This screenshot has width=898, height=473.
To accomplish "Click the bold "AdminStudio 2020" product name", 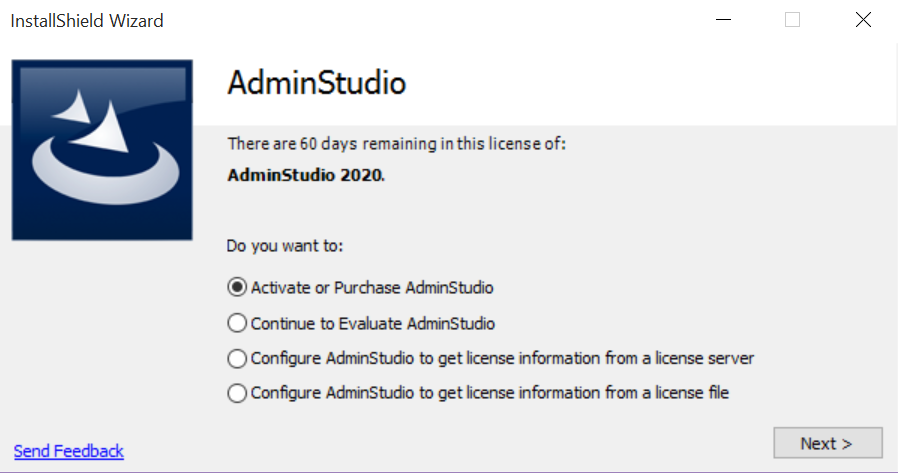I will pyautogui.click(x=305, y=174).
